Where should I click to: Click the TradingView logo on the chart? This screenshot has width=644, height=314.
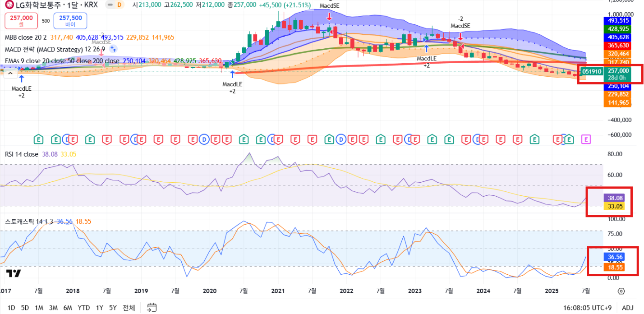[x=13, y=273]
